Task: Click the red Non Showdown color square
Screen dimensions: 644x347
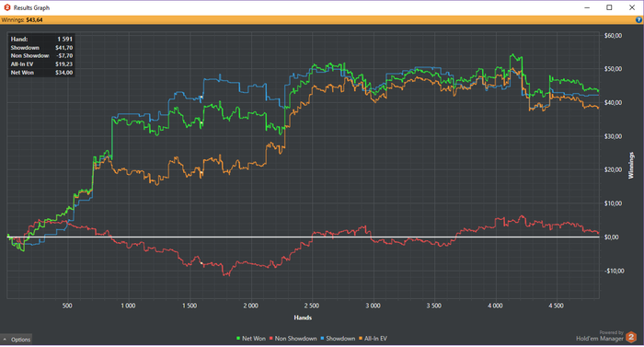Action: (271, 339)
